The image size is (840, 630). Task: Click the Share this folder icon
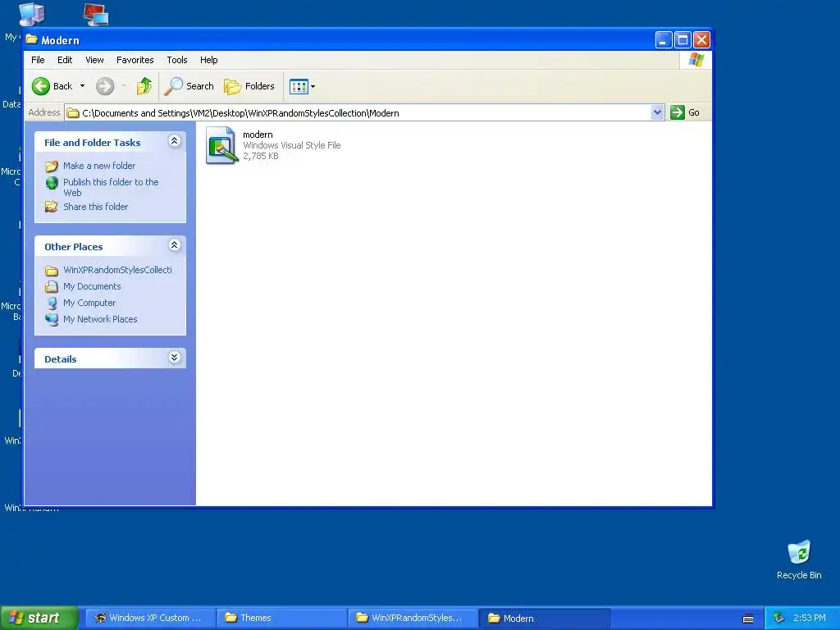click(x=52, y=207)
